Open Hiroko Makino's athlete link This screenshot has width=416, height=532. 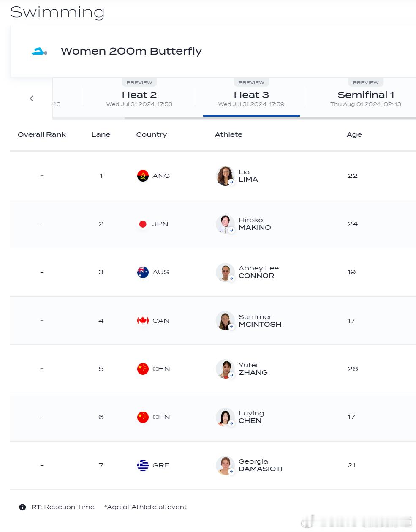pyautogui.click(x=255, y=224)
